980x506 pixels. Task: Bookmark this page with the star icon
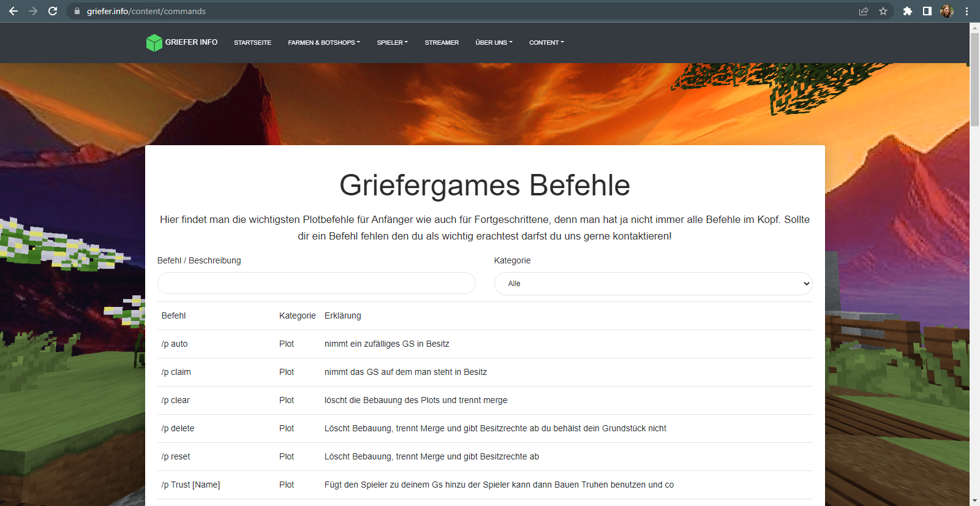click(x=883, y=11)
